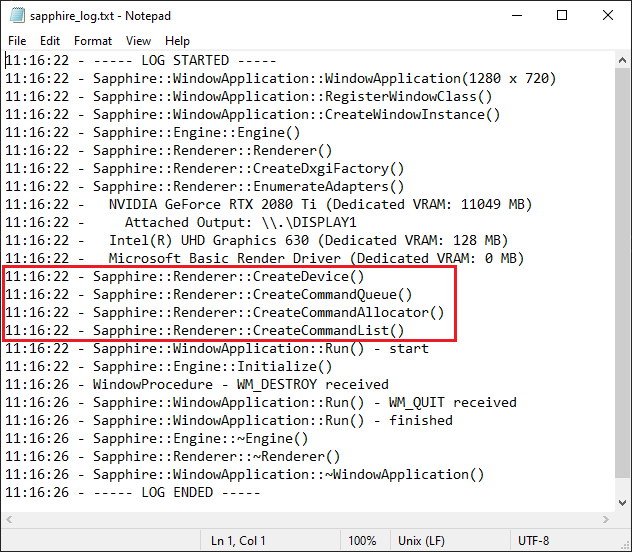Click the UTF-8 encoding status field

pos(532,541)
